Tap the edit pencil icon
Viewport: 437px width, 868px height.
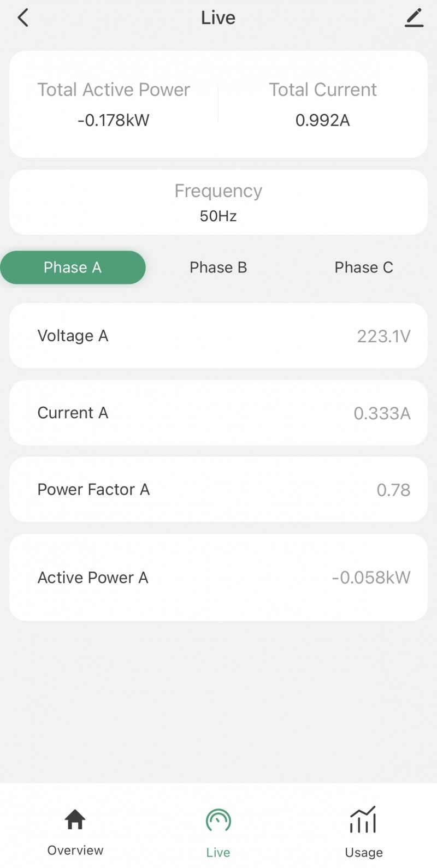point(414,18)
